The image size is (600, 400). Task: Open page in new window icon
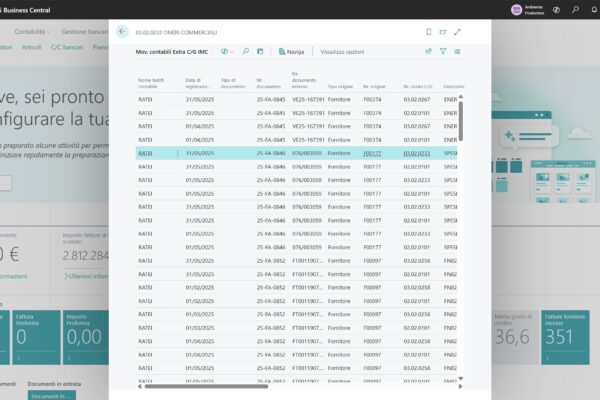pyautogui.click(x=443, y=32)
